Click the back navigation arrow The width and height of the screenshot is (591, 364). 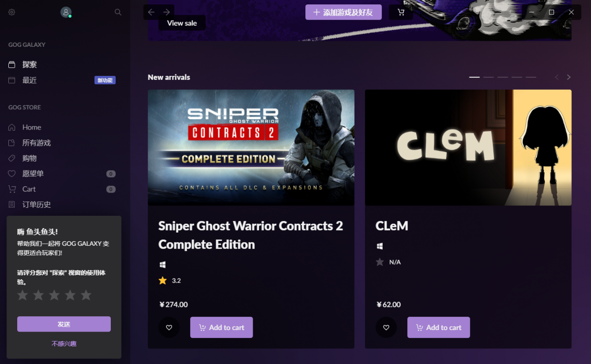[x=151, y=12]
